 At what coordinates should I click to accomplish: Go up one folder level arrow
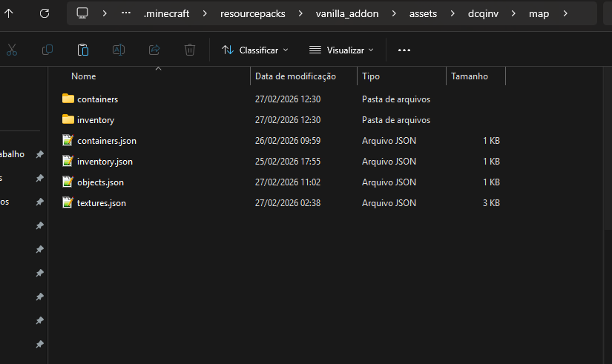pos(9,13)
